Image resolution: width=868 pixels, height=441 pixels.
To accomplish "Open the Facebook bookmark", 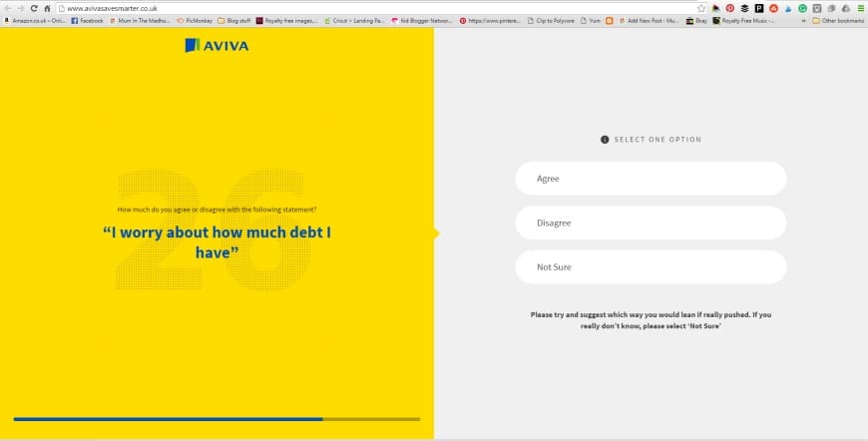I will [x=87, y=21].
